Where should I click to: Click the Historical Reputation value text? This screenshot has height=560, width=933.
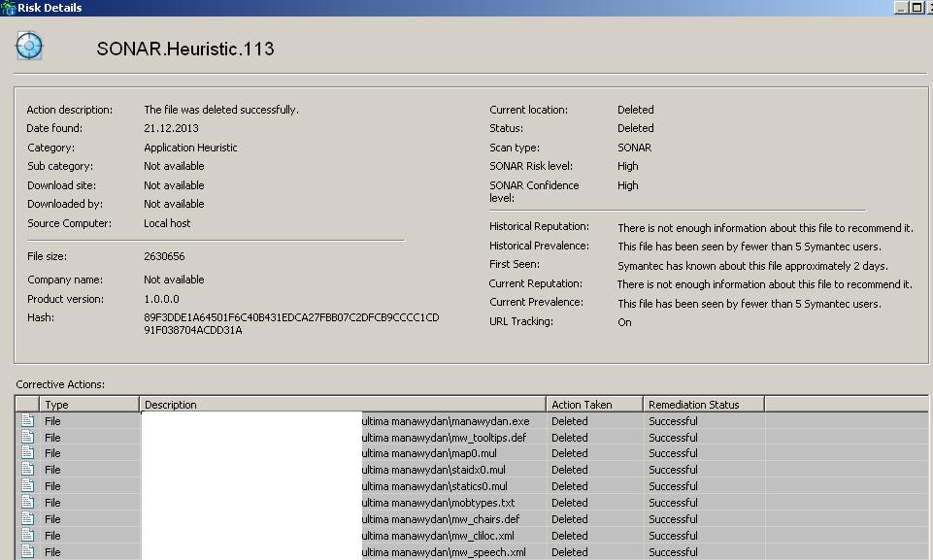point(765,228)
